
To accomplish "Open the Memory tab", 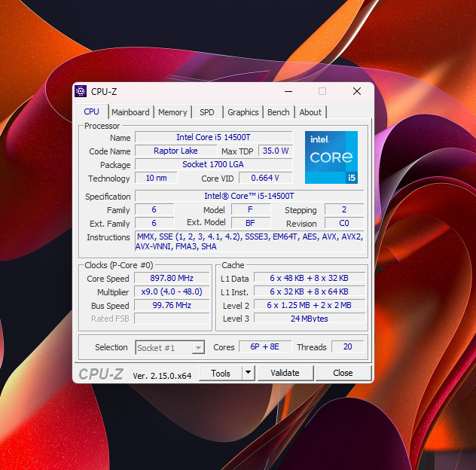I will [x=172, y=112].
